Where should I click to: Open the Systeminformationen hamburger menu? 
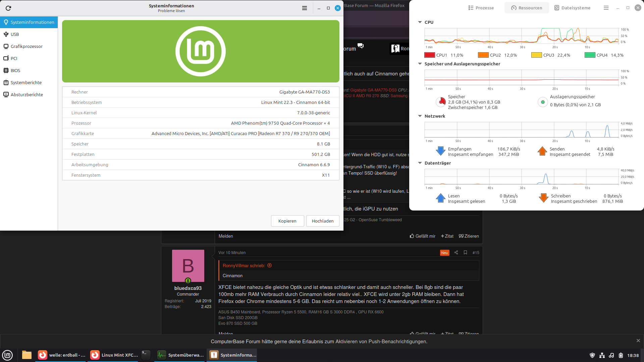click(x=305, y=8)
